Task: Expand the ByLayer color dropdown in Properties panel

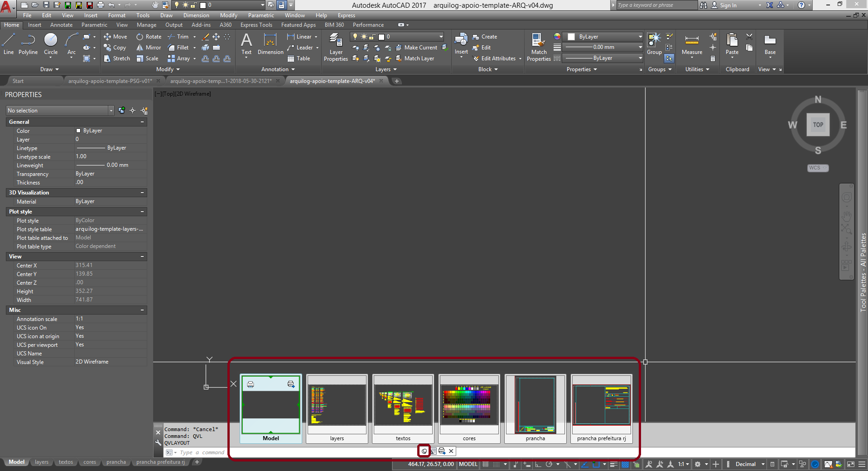Action: [x=640, y=37]
